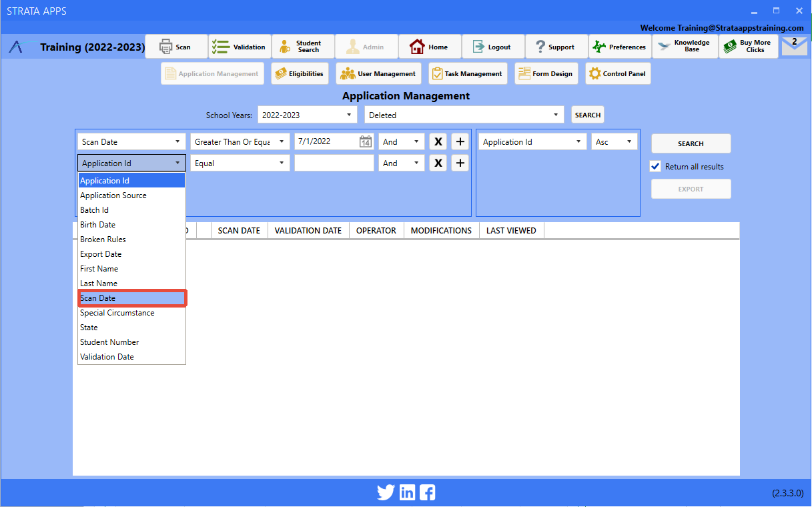The width and height of the screenshot is (812, 507).
Task: Open the Application Id sort field dropdown
Action: [532, 141]
